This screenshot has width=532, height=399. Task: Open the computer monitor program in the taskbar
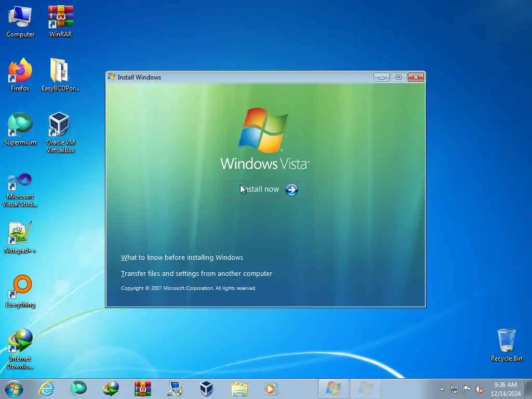[x=175, y=389]
